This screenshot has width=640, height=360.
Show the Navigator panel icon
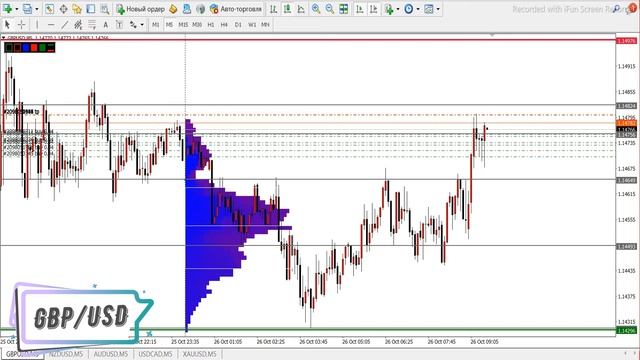(77, 9)
